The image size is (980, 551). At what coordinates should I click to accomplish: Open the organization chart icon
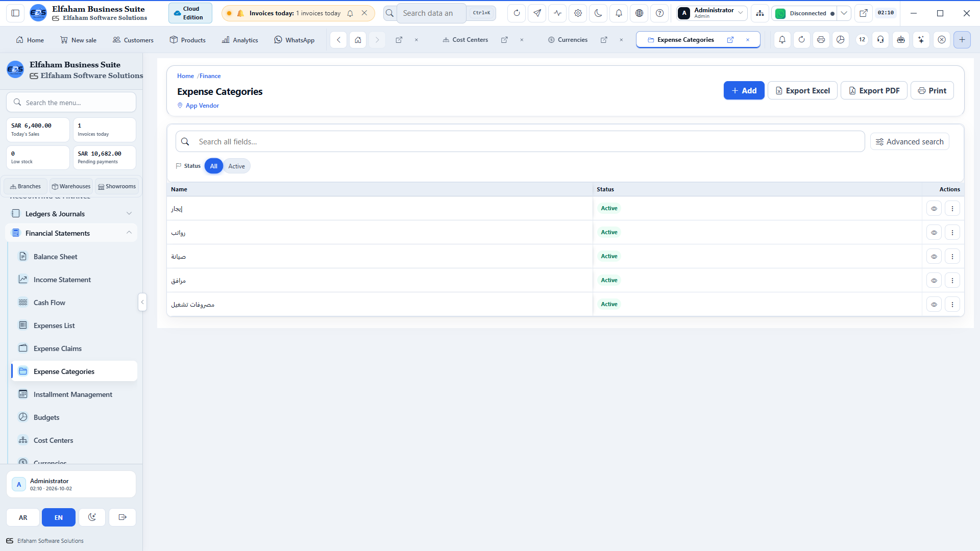(760, 13)
